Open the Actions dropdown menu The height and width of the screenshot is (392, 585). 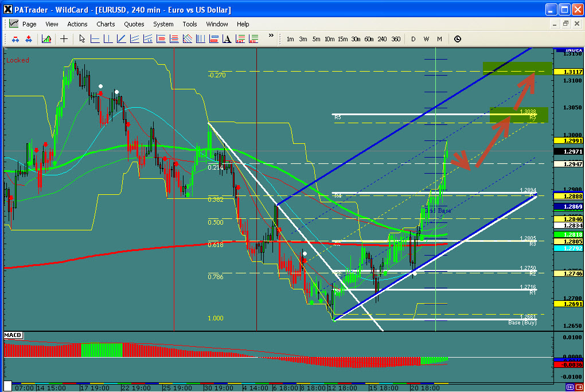click(x=77, y=24)
